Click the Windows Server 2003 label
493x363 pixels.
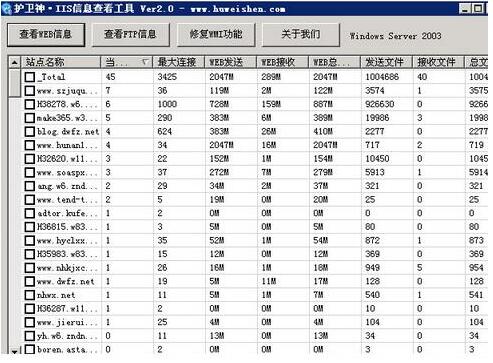(396, 36)
